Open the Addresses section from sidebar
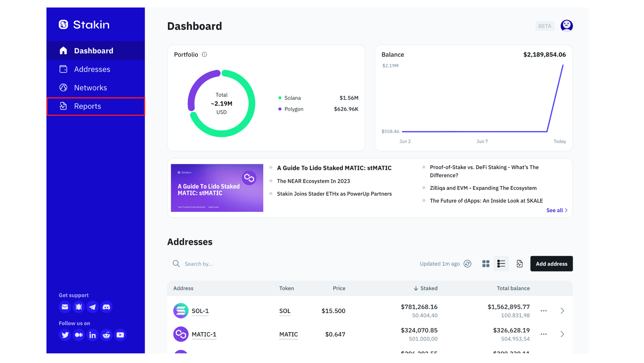Screen dimensions: 644x363 [92, 69]
